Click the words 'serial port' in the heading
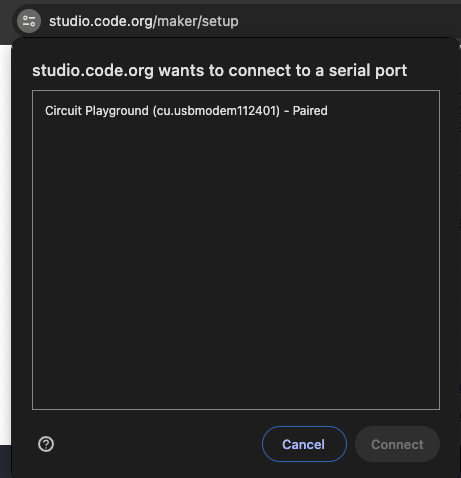This screenshot has height=478, width=461. 368,71
